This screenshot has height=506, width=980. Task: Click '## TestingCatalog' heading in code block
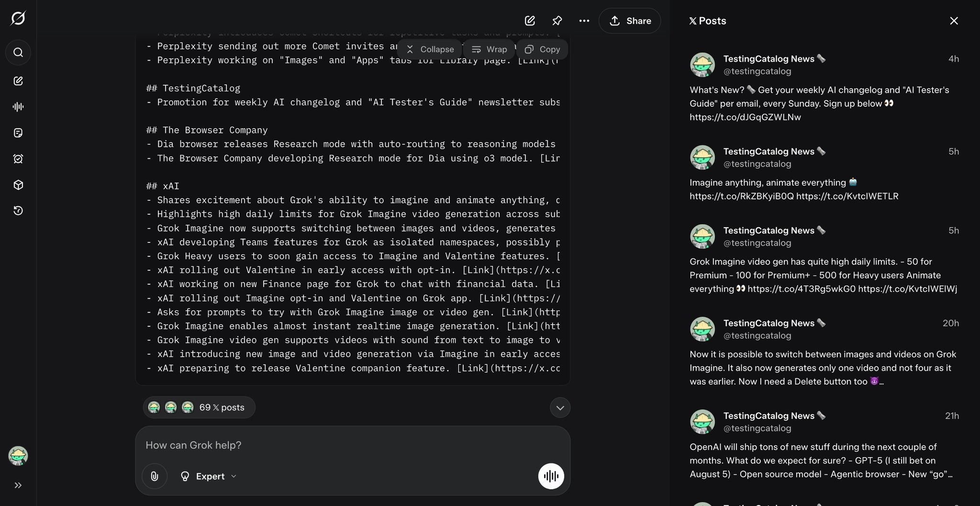(x=193, y=88)
